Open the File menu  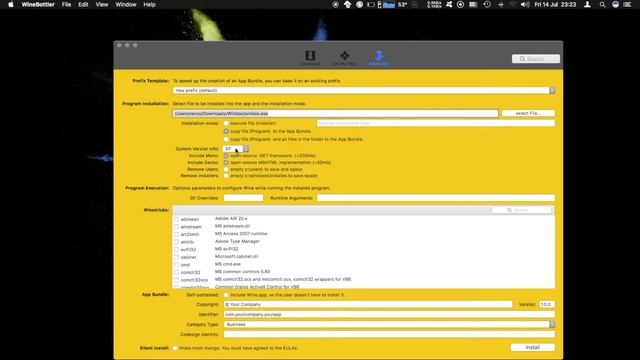[x=66, y=4]
